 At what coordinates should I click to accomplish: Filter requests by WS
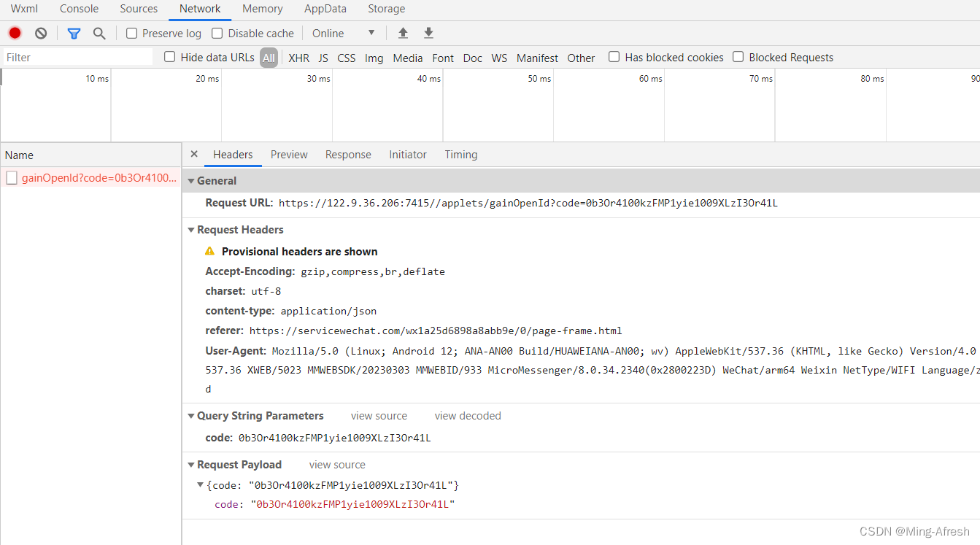pyautogui.click(x=499, y=58)
